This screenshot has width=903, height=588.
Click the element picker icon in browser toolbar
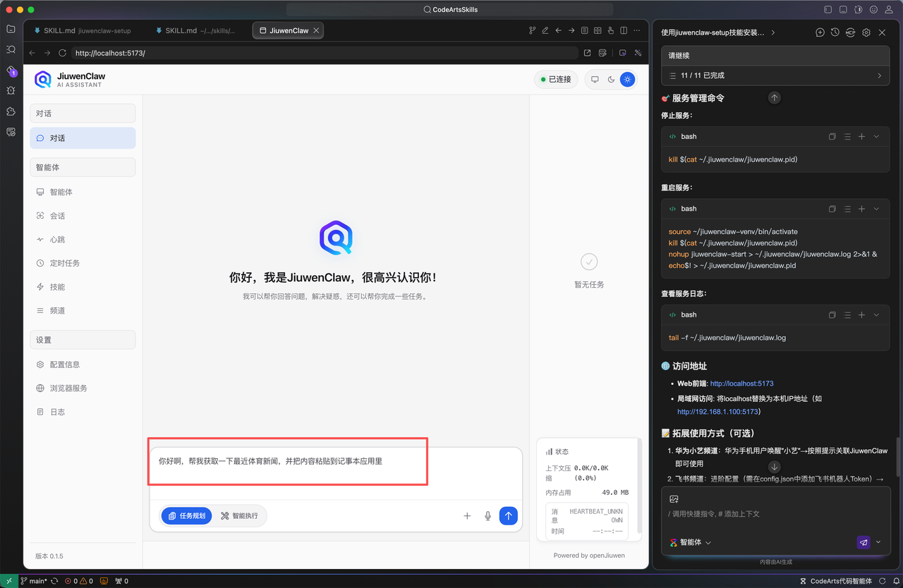pyautogui.click(x=622, y=53)
